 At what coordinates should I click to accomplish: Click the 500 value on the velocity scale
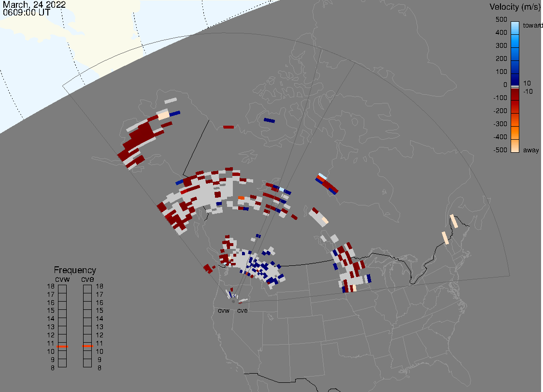coord(501,20)
